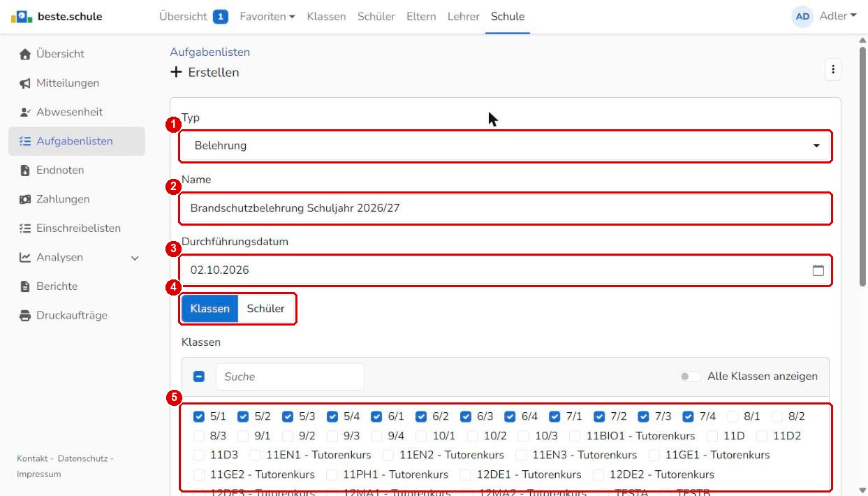The height and width of the screenshot is (496, 868).
Task: Click the Analysen chart icon
Action: coord(25,257)
